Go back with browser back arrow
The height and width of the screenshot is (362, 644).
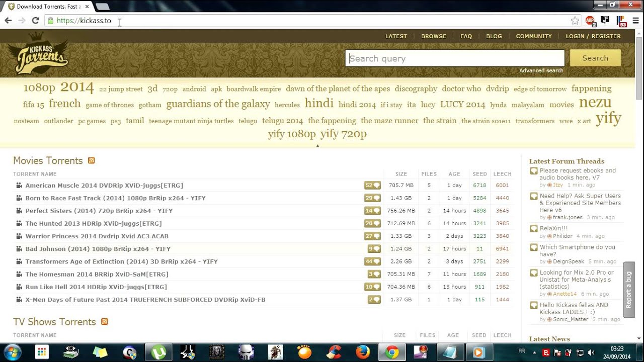click(8, 21)
